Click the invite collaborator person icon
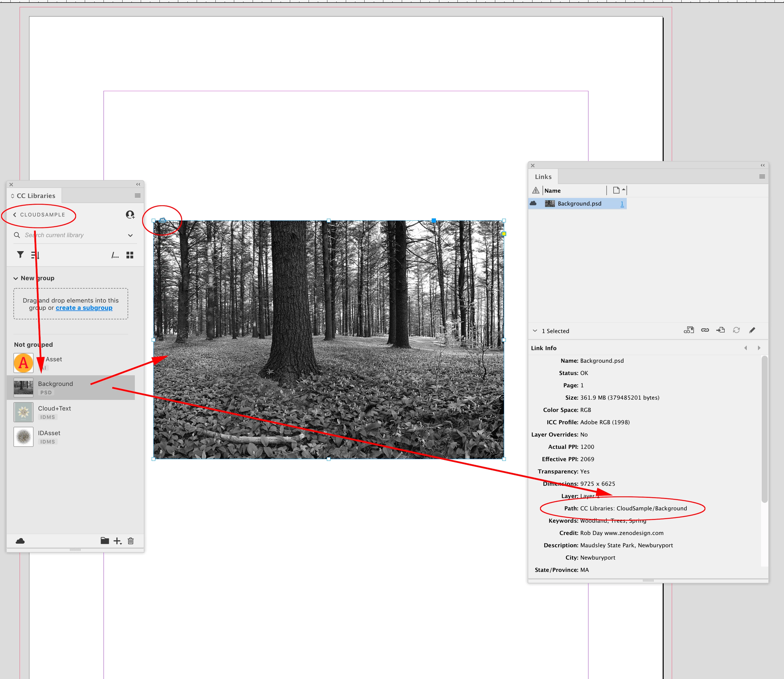Viewport: 784px width, 679px height. tap(130, 215)
